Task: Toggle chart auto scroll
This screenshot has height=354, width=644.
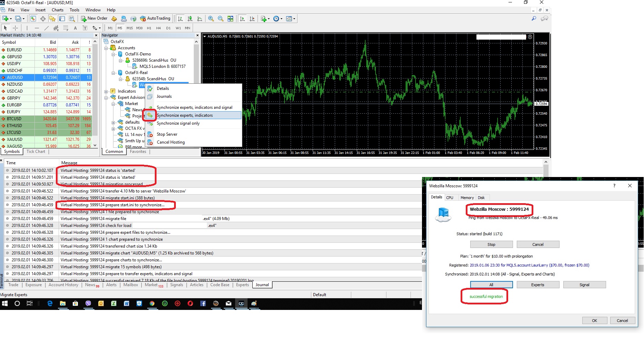Action: click(242, 19)
